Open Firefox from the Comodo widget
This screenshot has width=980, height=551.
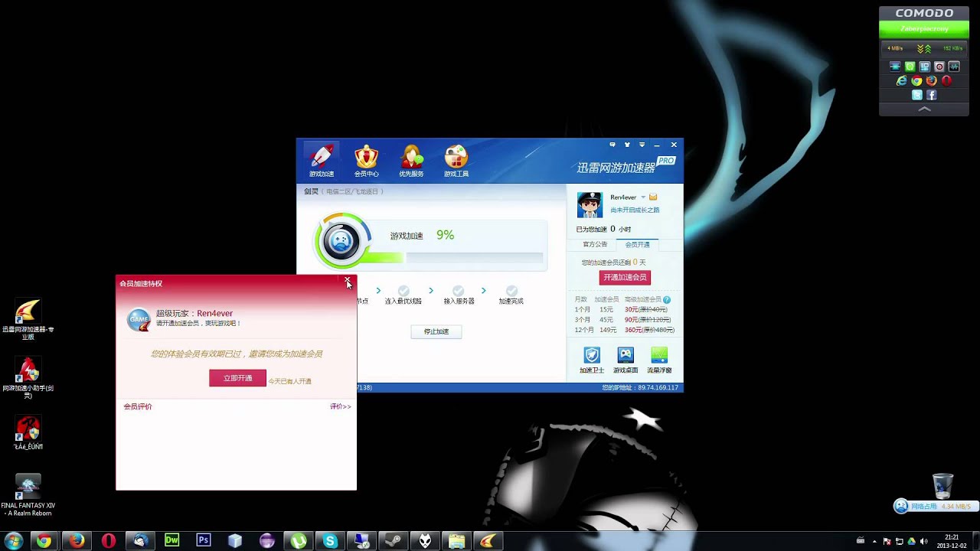point(931,80)
